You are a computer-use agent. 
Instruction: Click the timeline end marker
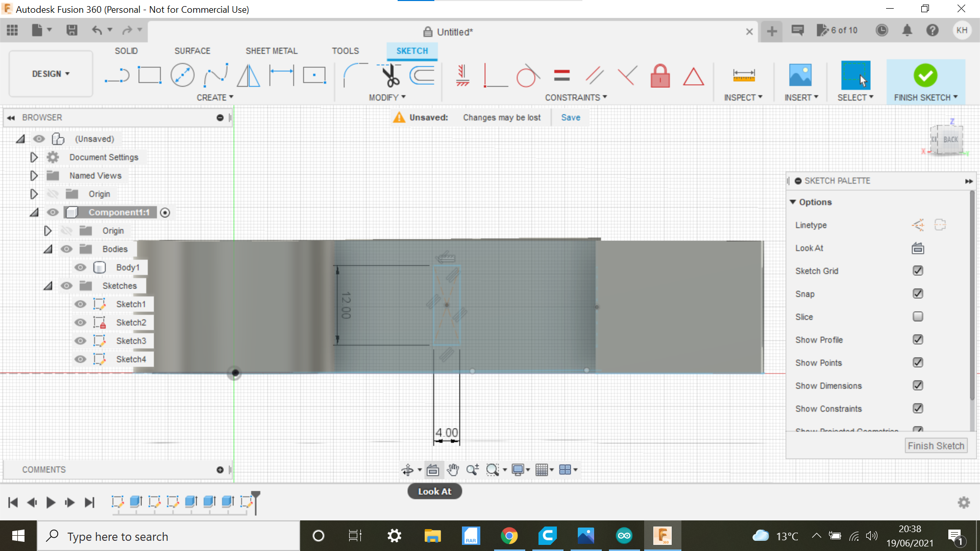click(x=256, y=502)
